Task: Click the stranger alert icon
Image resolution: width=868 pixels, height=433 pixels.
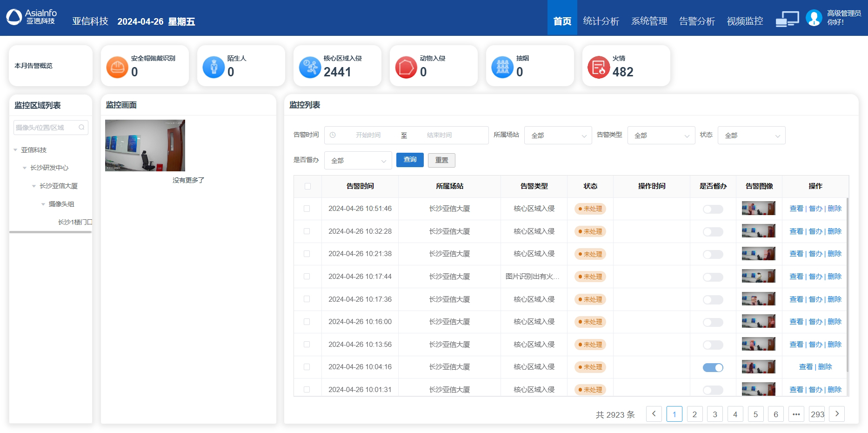Action: click(x=214, y=67)
